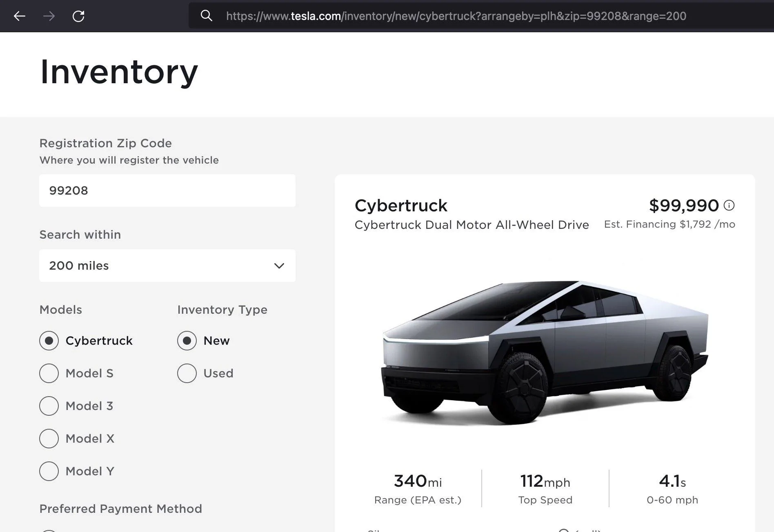Screen dimensions: 774x532
Task: Click the 340mi range value
Action: coord(418,481)
